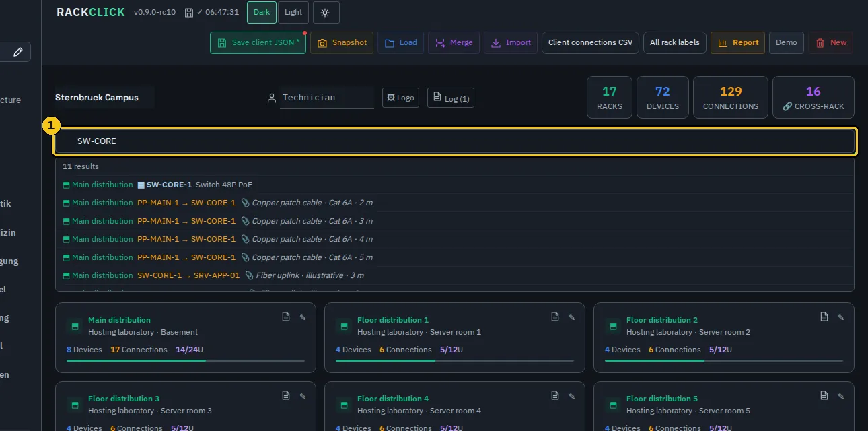Click the Import button
868x431 pixels.
[511, 42]
